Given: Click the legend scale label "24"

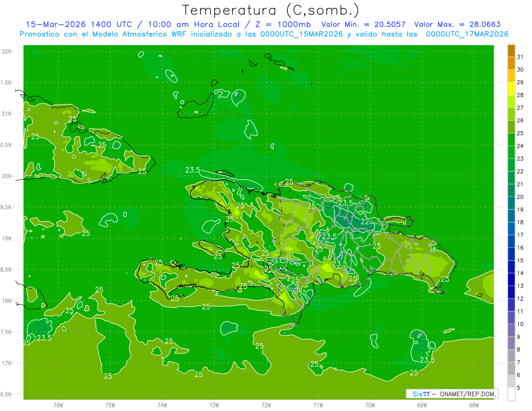Looking at the screenshot, I should (x=520, y=146).
